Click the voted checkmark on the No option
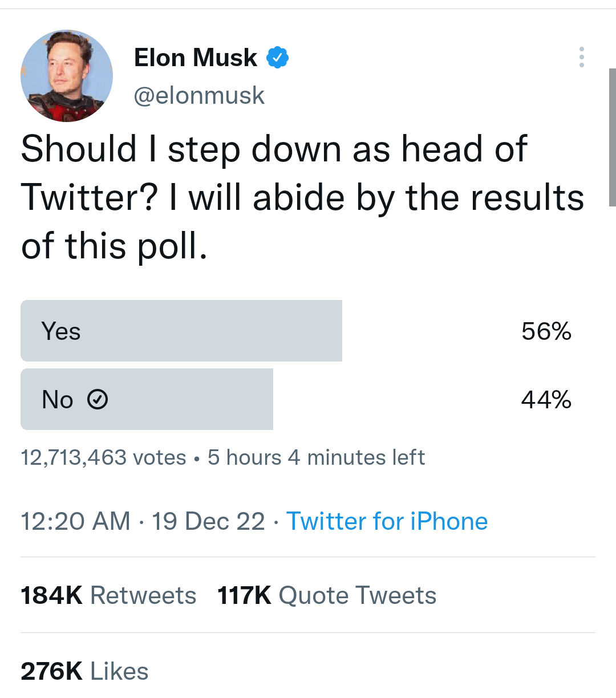616x698 pixels. point(99,399)
